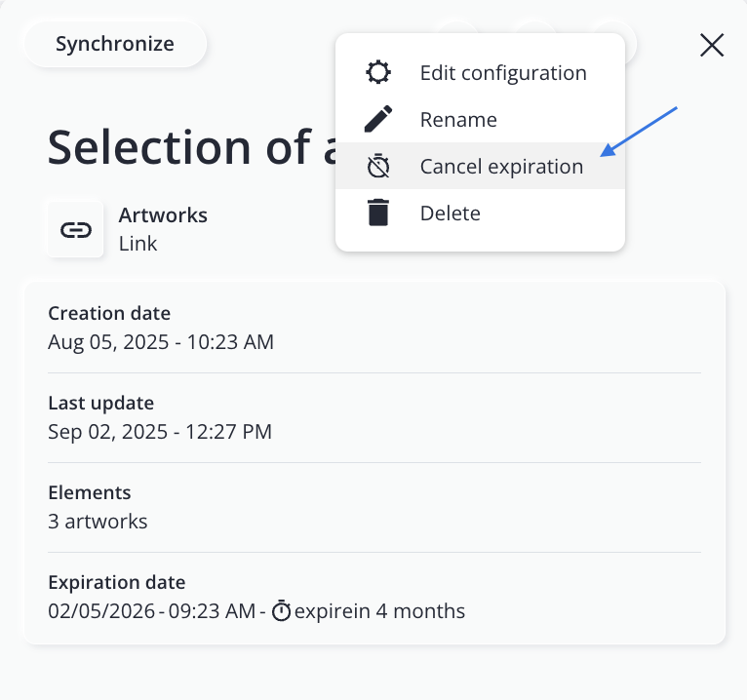Click the Artworks label
The width and height of the screenshot is (747, 700).
coord(163,215)
